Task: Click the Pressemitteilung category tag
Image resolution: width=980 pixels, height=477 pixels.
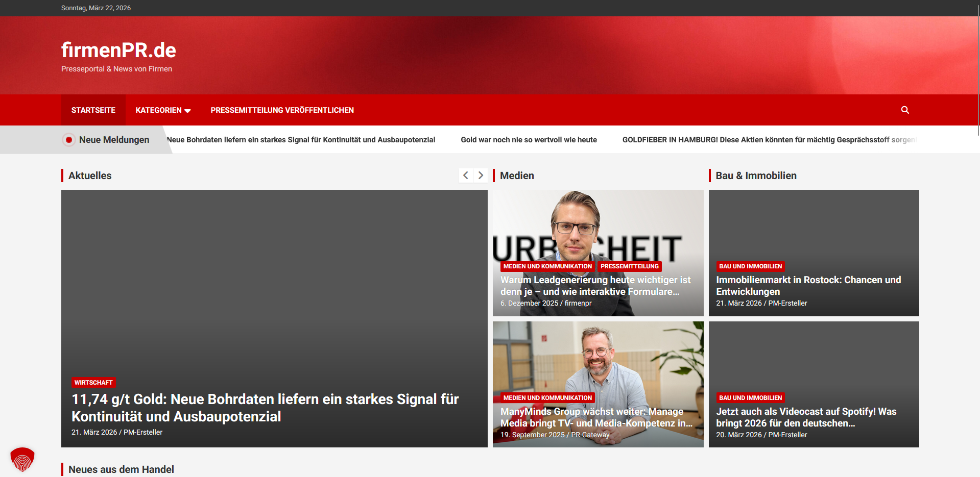Action: click(x=629, y=266)
